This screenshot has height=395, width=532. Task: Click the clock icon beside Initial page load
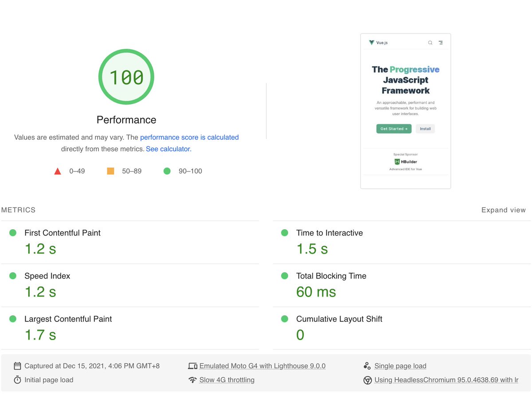[17, 380]
